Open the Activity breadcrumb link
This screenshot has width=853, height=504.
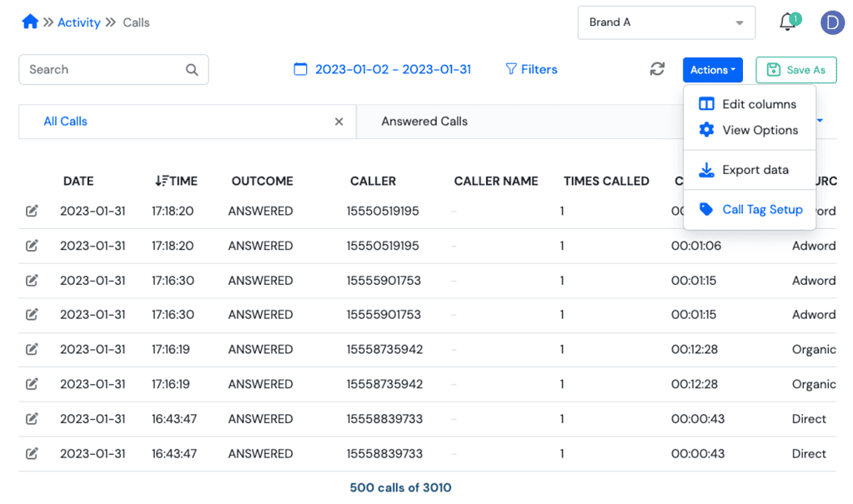point(78,22)
